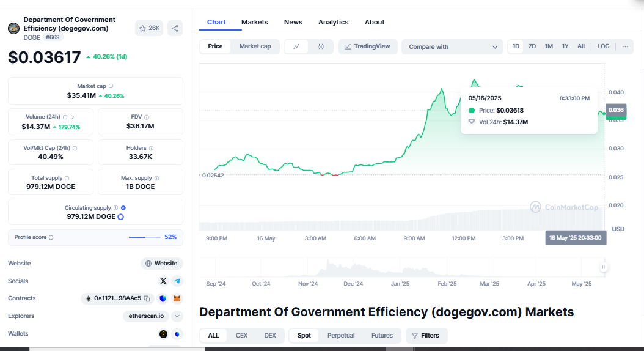Set chart range to All
644x351 pixels.
click(x=580, y=46)
